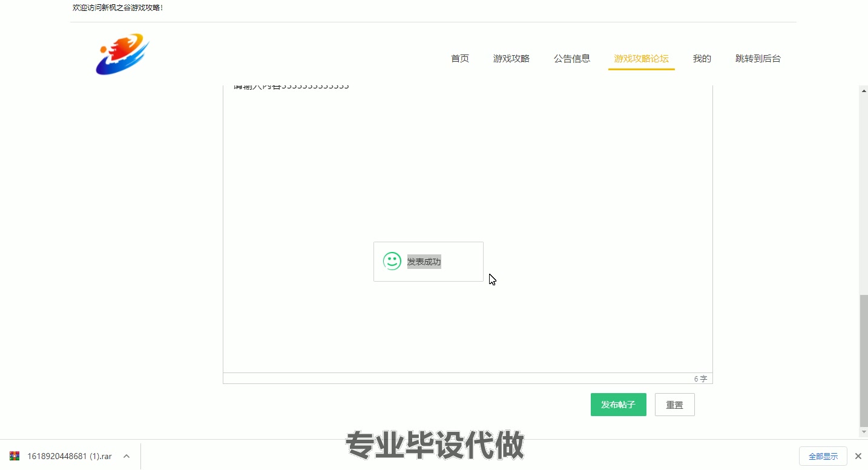
Task: Open 我的 menu item
Action: pos(702,59)
